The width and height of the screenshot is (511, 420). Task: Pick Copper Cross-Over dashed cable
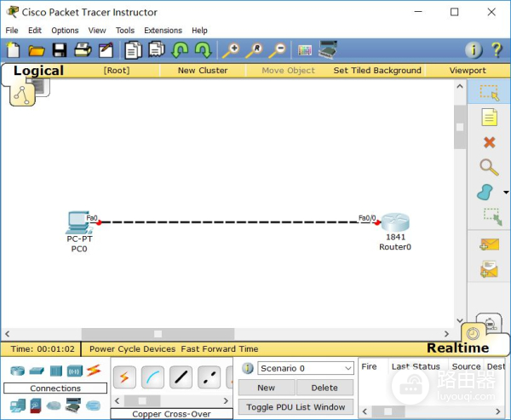209,377
